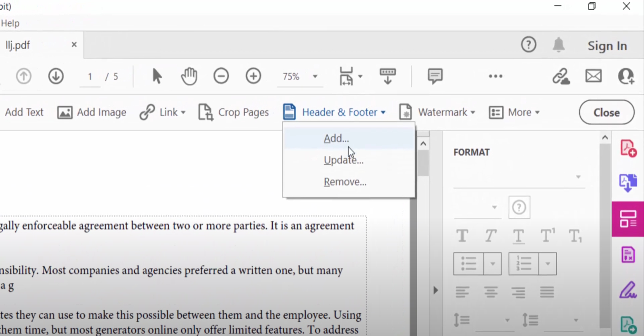
Task: Open the 75% zoom level dropdown
Action: pyautogui.click(x=299, y=76)
